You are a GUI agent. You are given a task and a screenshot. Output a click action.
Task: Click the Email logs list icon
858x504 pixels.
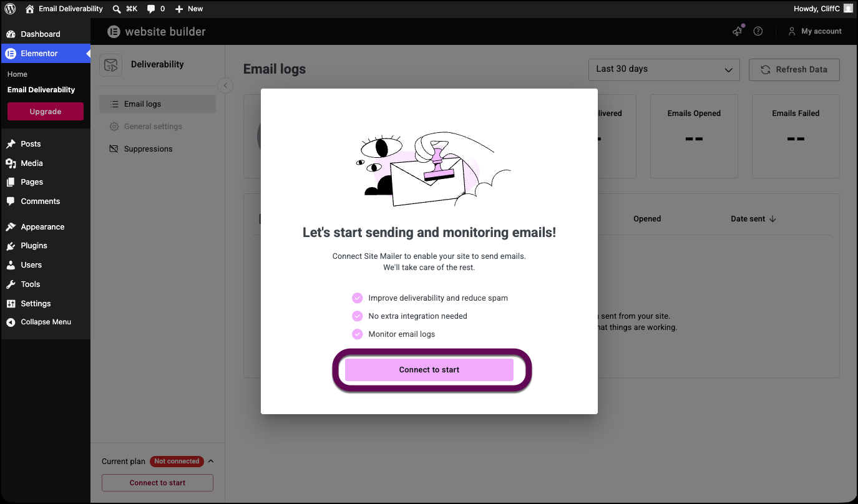click(x=114, y=104)
